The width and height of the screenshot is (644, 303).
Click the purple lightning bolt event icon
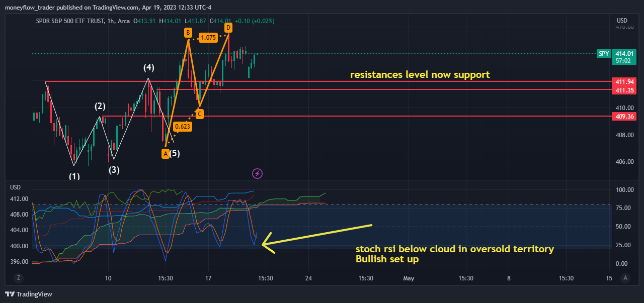pos(258,173)
